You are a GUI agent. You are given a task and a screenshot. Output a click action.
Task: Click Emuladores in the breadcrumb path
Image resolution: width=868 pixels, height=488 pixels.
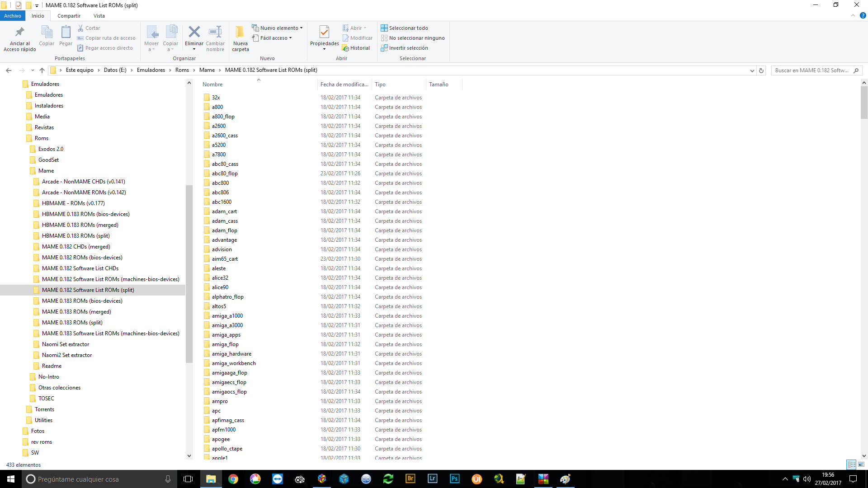click(x=151, y=70)
